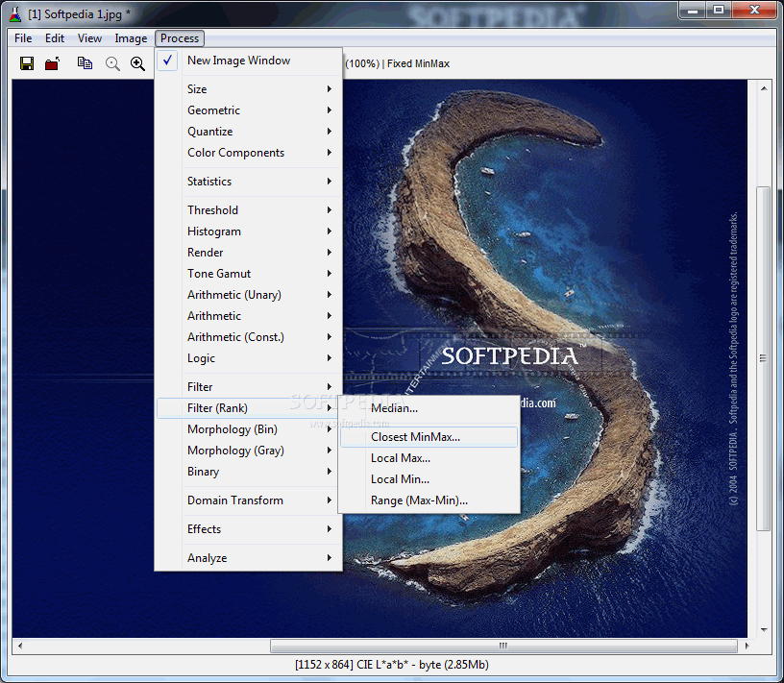Click the red toolbox icon in toolbar

pos(52,63)
